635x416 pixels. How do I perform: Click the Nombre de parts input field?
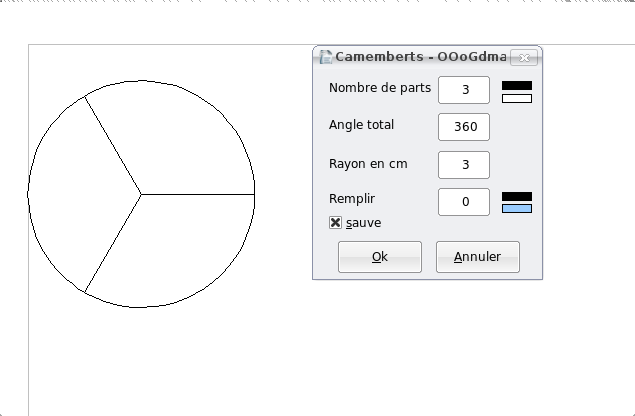463,90
